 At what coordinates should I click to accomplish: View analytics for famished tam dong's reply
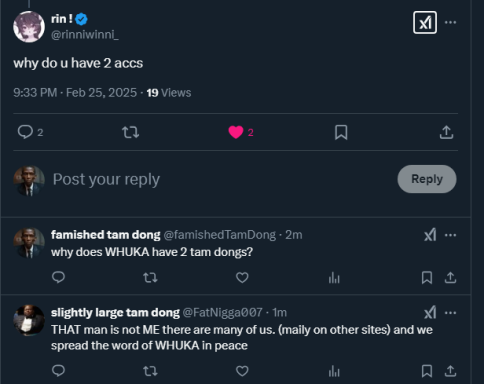tap(334, 278)
